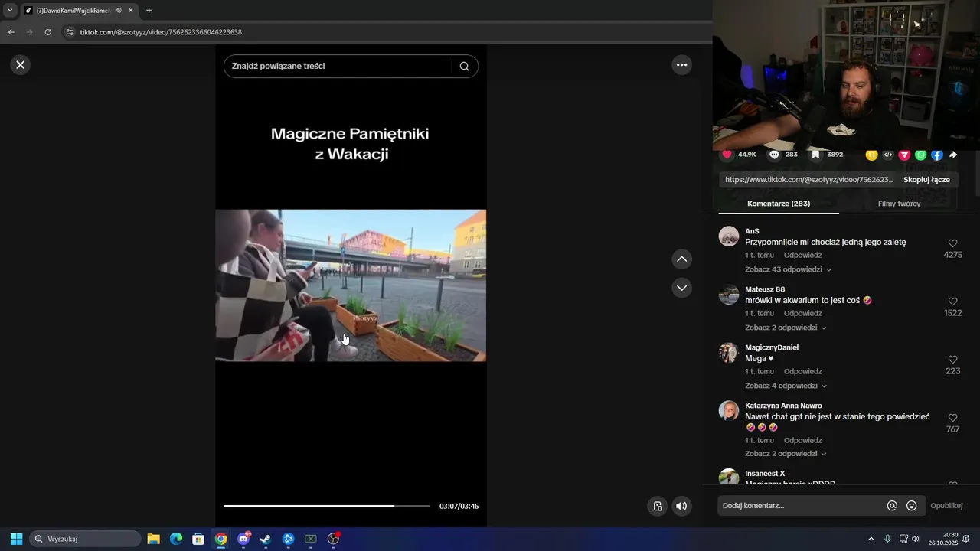Open the clock showing 20:30
980x551 pixels.
point(943,539)
